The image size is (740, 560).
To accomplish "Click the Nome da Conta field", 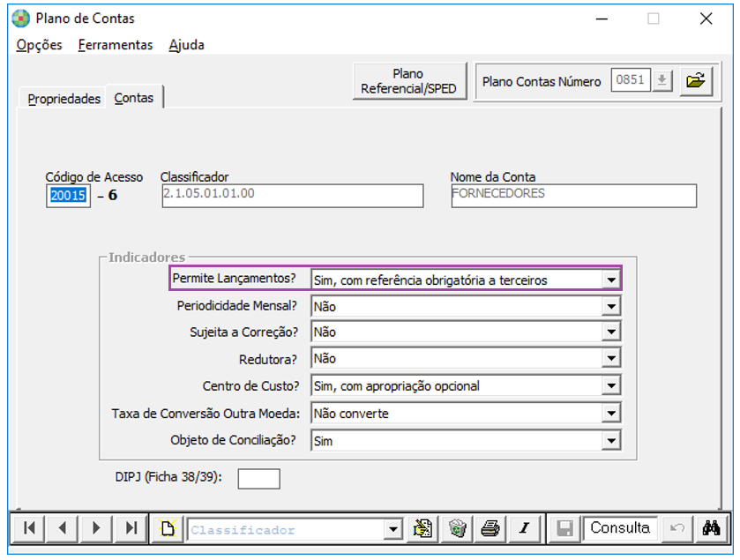I will click(x=573, y=195).
